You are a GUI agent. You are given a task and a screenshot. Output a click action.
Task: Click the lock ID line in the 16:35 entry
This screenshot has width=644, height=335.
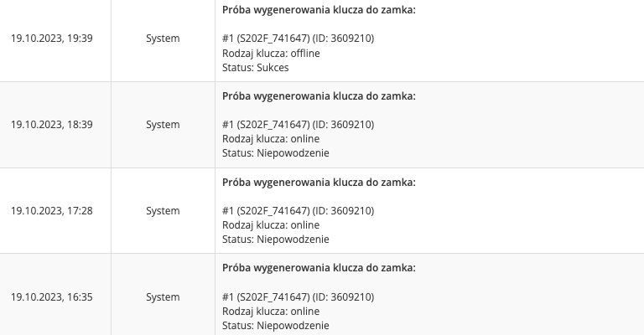pyautogui.click(x=298, y=297)
